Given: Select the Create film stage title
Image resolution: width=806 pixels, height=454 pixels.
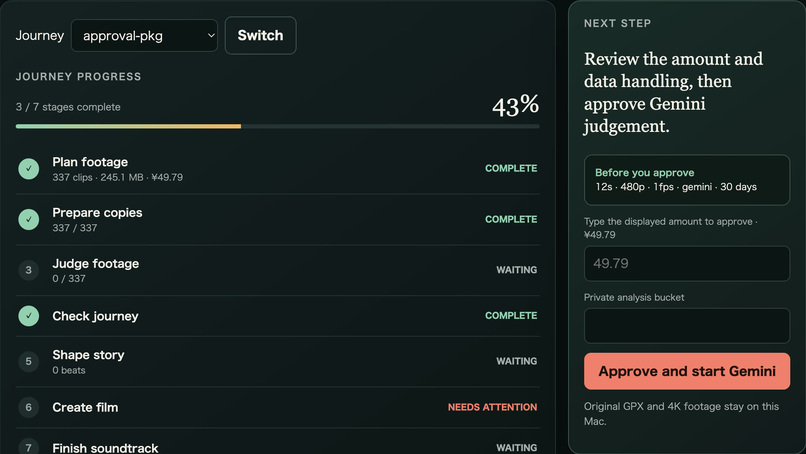Looking at the screenshot, I should 85,407.
